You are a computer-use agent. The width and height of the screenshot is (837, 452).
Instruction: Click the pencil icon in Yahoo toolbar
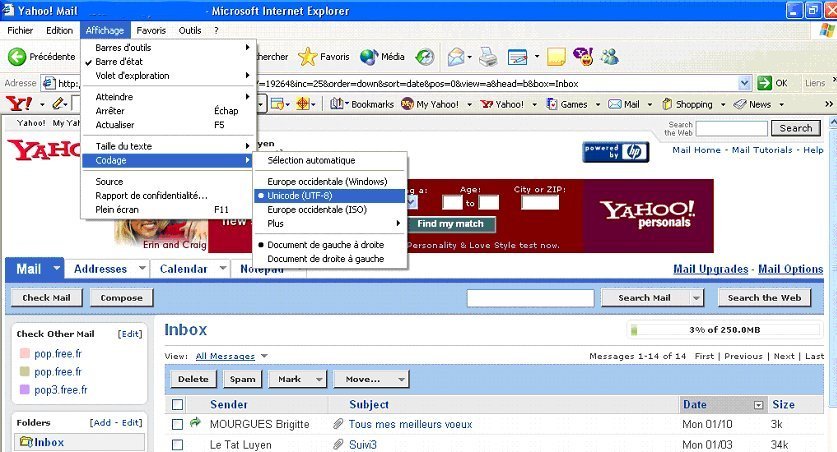coord(58,104)
